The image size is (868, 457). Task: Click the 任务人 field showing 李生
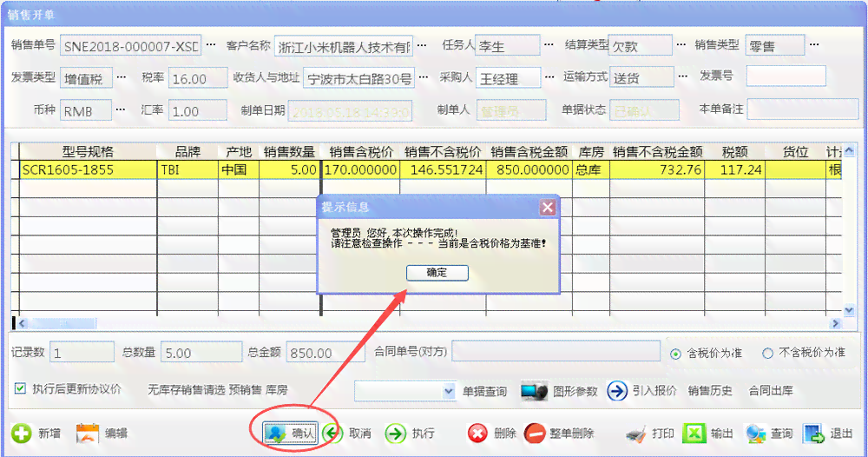tap(508, 45)
